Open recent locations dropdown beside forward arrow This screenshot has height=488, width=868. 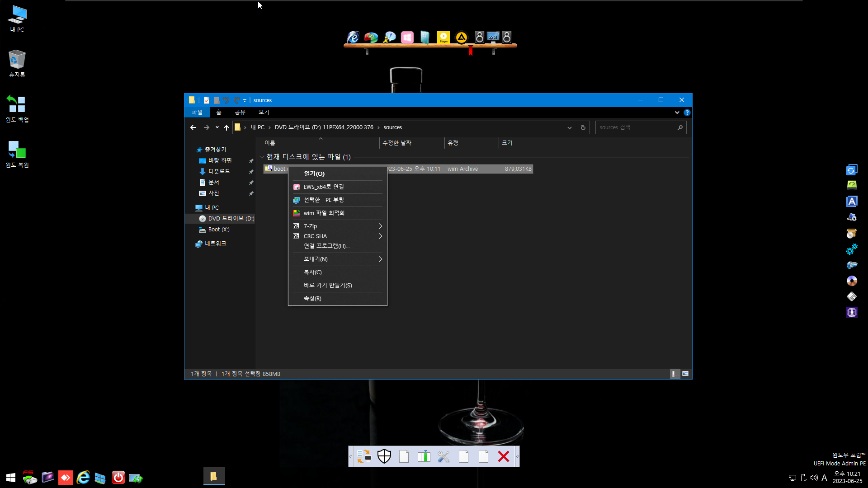click(217, 127)
